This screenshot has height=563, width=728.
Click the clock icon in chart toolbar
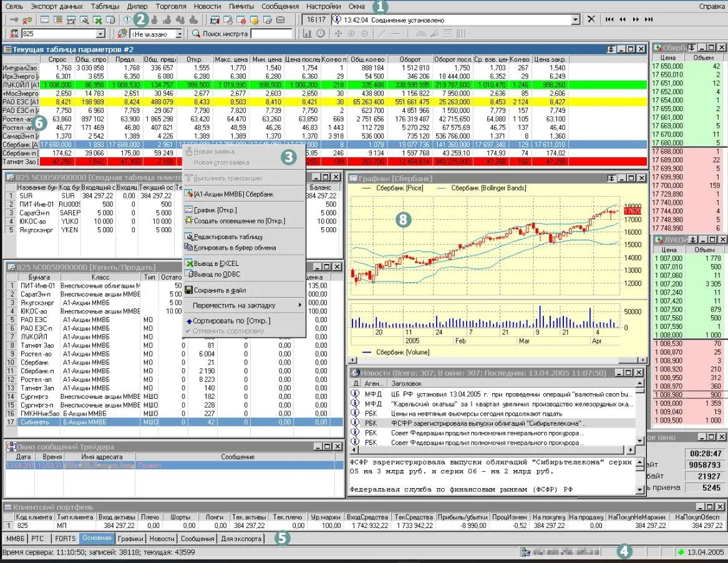(x=321, y=34)
